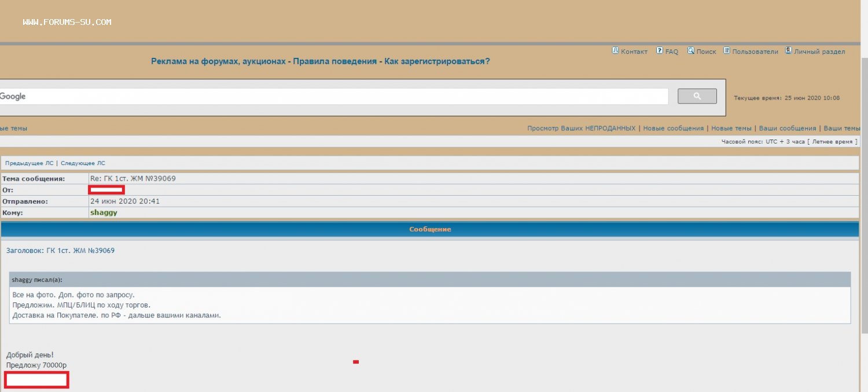Image resolution: width=868 pixels, height=392 pixels.
Task: Click the Контакт icon in top navigation
Action: point(616,51)
